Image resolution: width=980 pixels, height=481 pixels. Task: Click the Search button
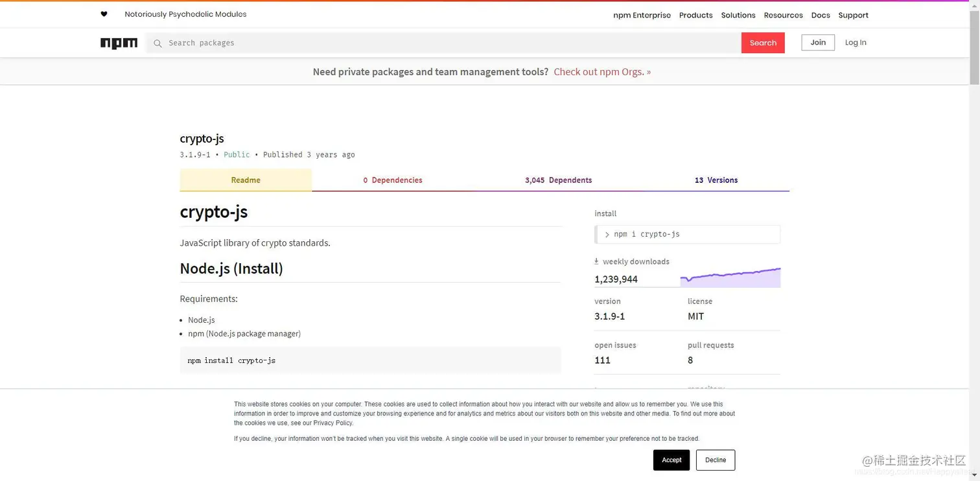(x=762, y=42)
